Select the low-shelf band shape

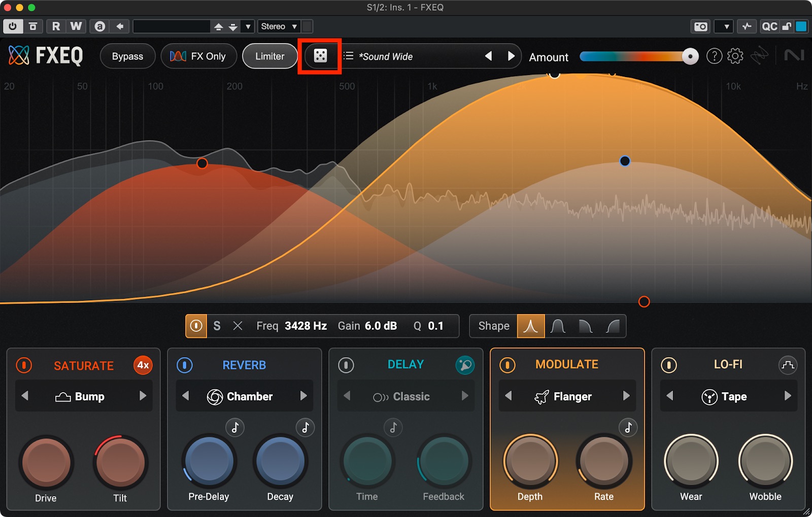coord(586,326)
